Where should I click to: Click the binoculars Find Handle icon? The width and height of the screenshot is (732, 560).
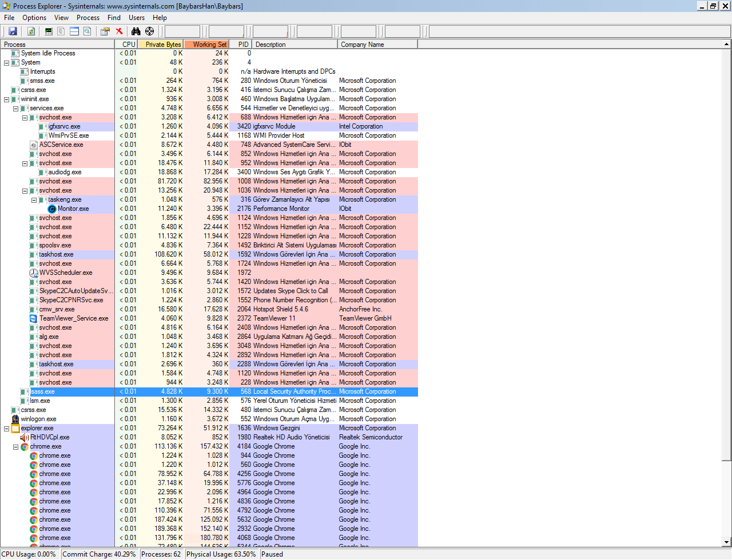click(x=136, y=31)
